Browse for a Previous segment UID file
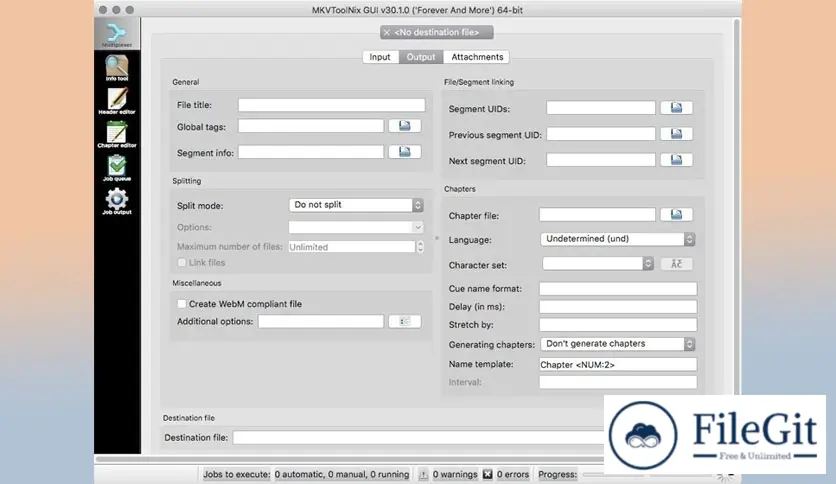 (x=677, y=134)
